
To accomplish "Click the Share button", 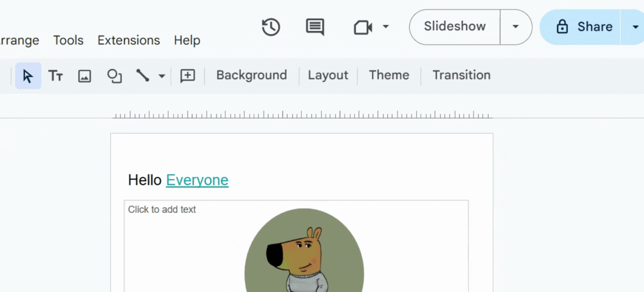I will 581,27.
